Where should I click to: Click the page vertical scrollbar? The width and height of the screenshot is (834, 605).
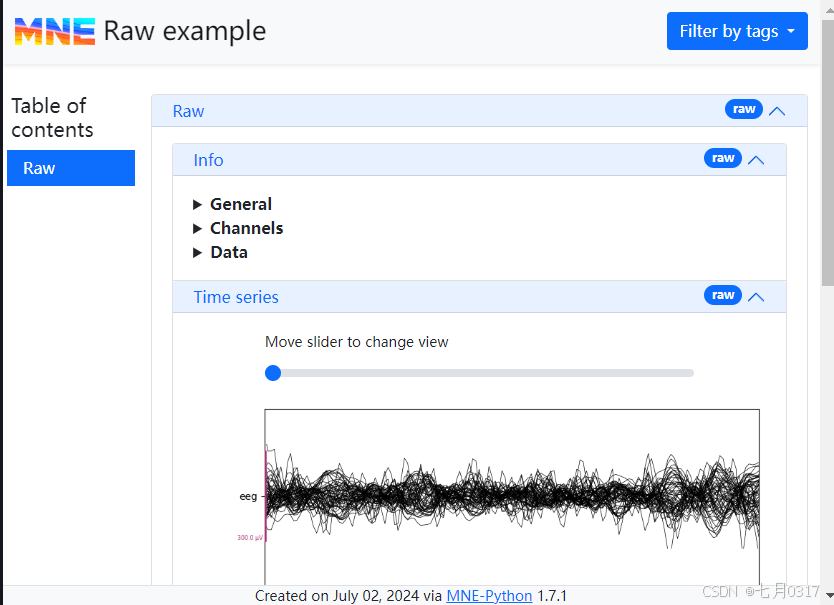pyautogui.click(x=827, y=300)
